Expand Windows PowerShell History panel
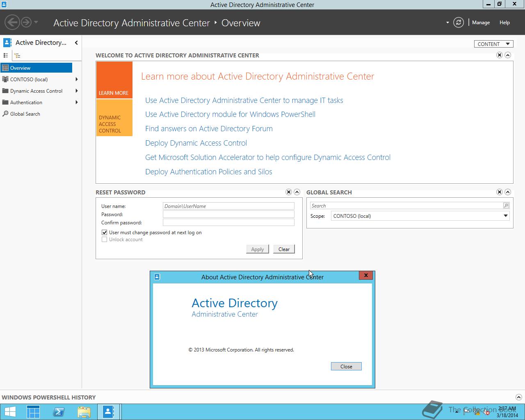This screenshot has height=420, width=525. 518,397
